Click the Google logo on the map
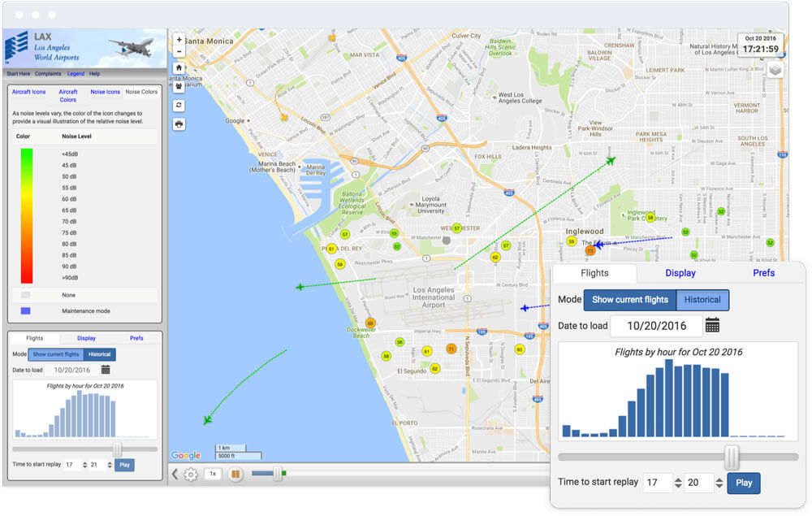 [185, 455]
